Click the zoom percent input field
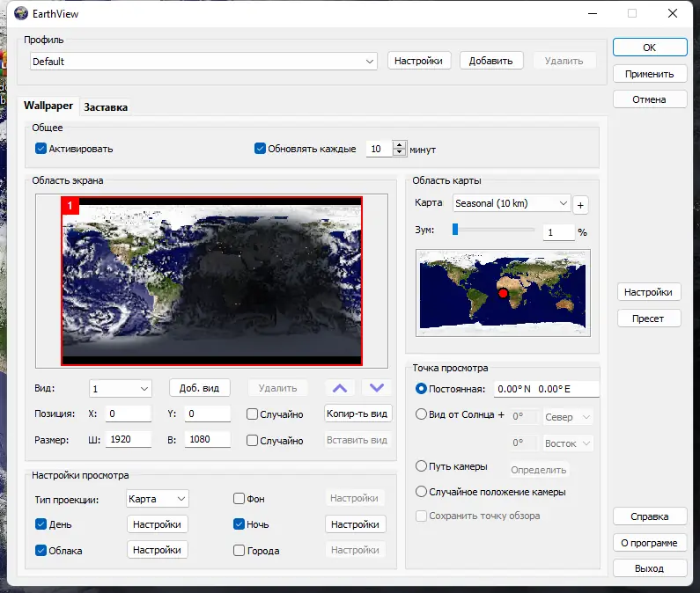 [558, 232]
